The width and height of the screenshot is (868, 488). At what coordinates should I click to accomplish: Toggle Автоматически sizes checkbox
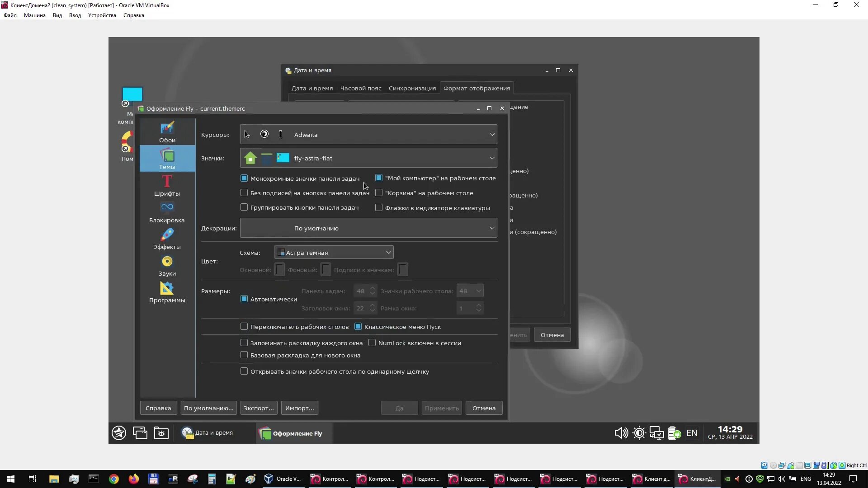click(x=244, y=299)
